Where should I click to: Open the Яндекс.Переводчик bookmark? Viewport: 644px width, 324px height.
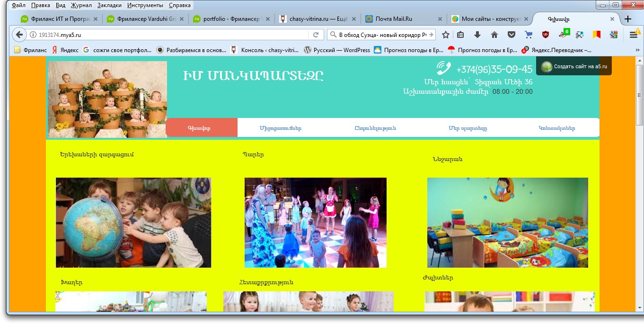coord(556,50)
